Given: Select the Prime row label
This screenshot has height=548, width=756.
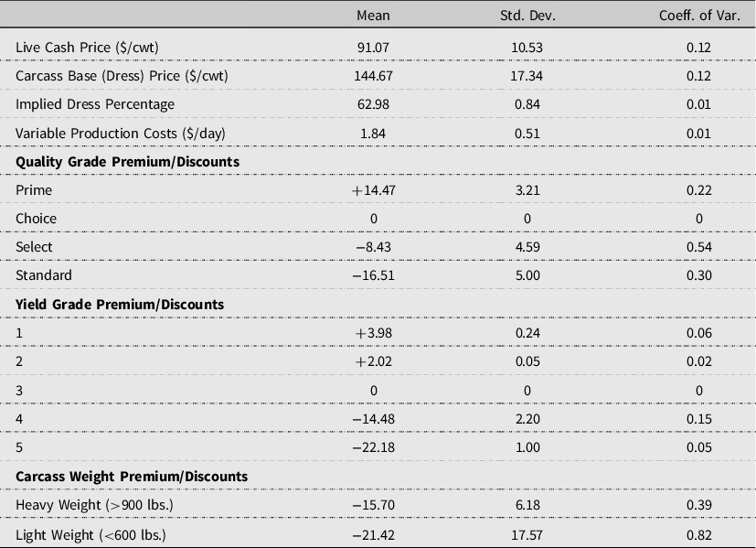Looking at the screenshot, I should coord(34,190).
